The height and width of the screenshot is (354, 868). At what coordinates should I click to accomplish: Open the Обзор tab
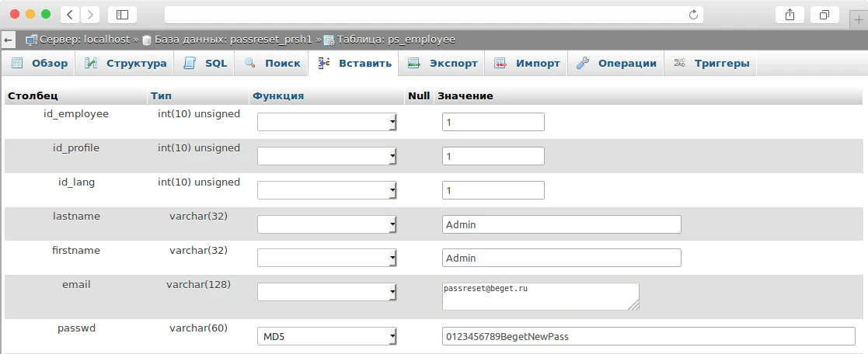click(x=40, y=64)
